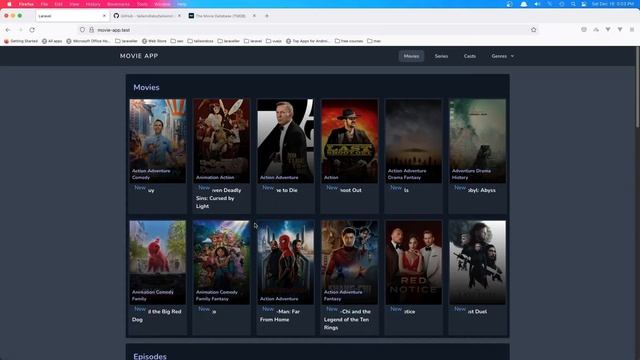Open the tailwindcss bookmarks folder
Screen dimensions: 640x360
pyautogui.click(x=200, y=41)
